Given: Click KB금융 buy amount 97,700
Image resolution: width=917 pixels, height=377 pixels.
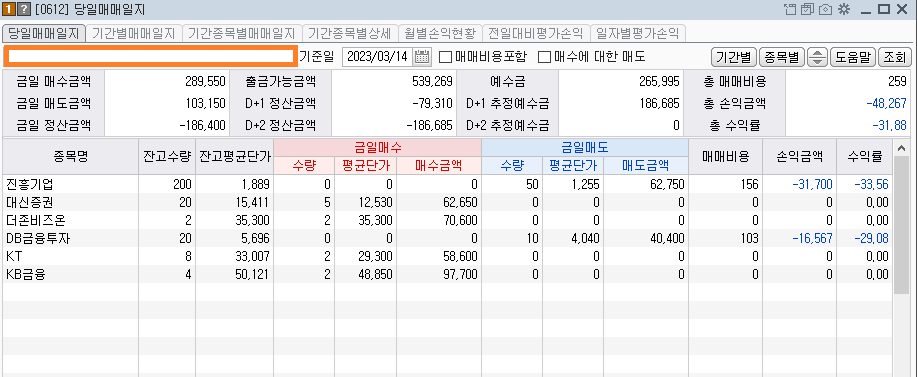Looking at the screenshot, I should point(460,274).
